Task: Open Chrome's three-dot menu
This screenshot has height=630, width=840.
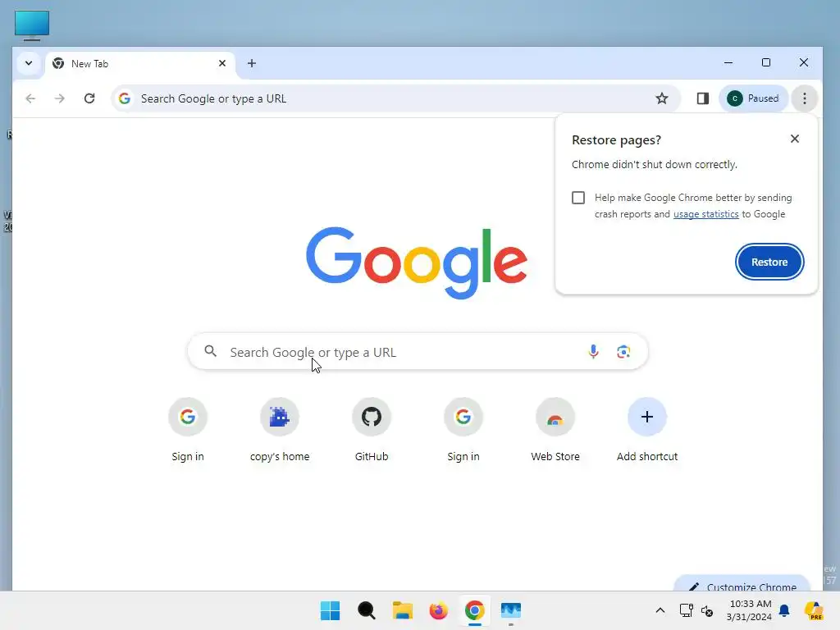Action: [805, 98]
